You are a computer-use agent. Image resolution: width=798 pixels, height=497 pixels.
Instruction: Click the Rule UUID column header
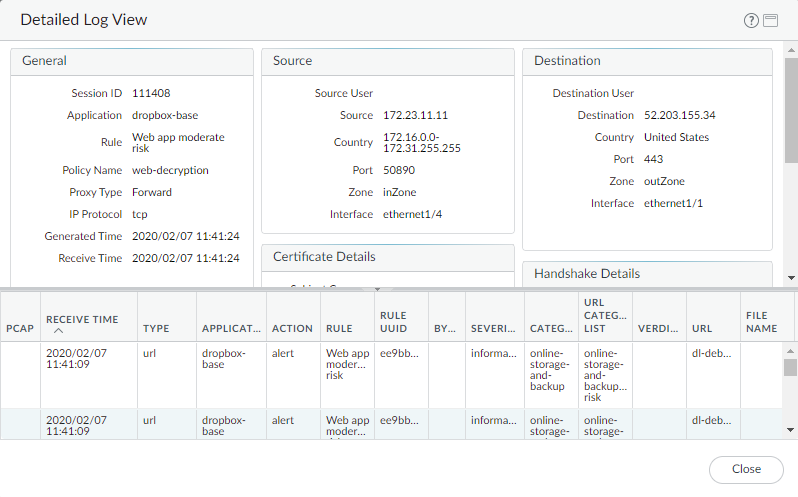pyautogui.click(x=393, y=321)
